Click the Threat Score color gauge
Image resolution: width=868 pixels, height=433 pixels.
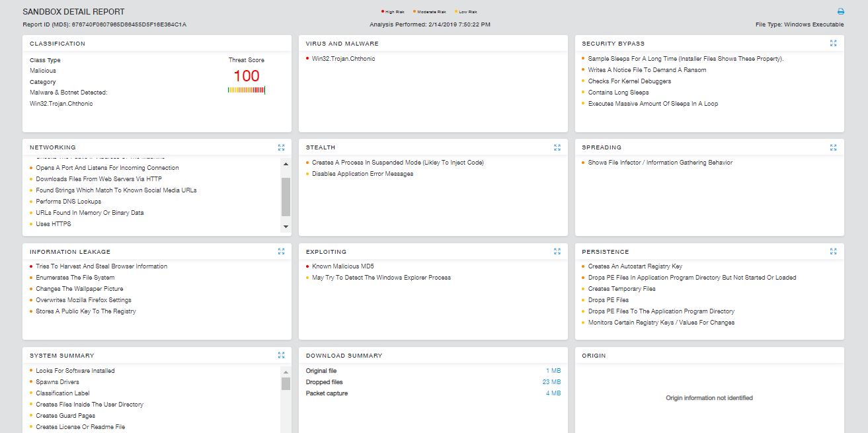coord(246,90)
